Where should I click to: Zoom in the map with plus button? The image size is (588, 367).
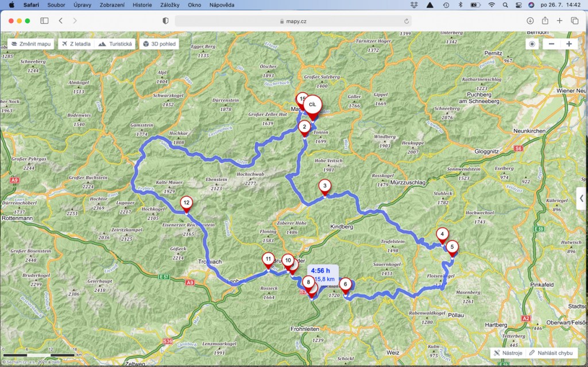click(x=568, y=44)
